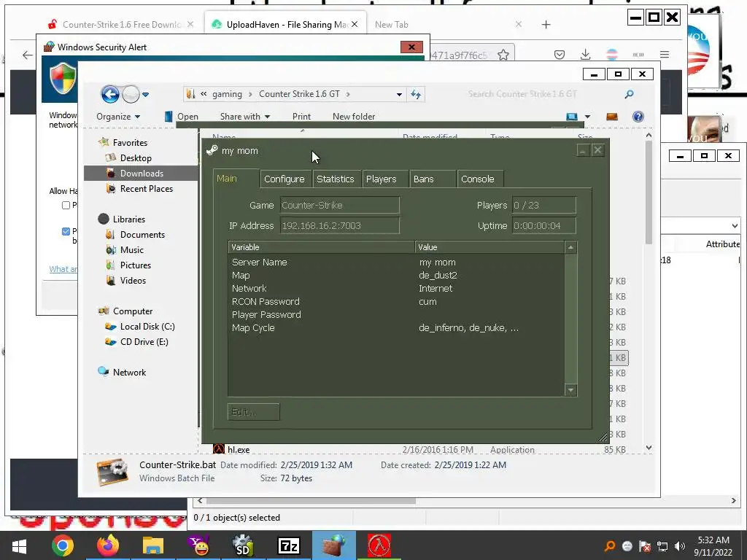This screenshot has width=747, height=560.
Task: Click Print in Explorer toolbar
Action: point(301,117)
